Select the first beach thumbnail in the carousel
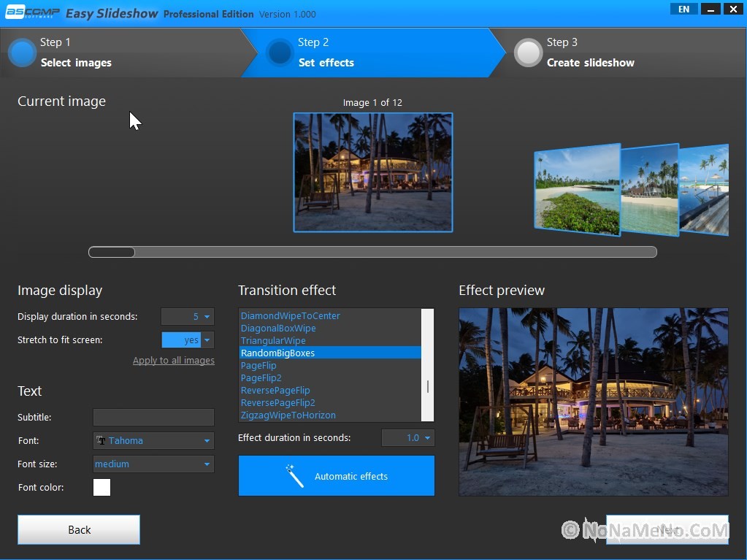 577,190
